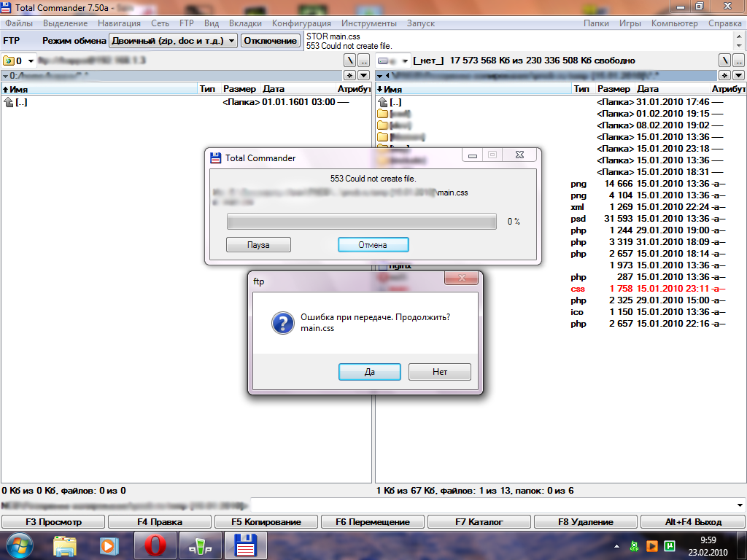
Task: Expand the left panel drive dropdown
Action: (x=31, y=61)
